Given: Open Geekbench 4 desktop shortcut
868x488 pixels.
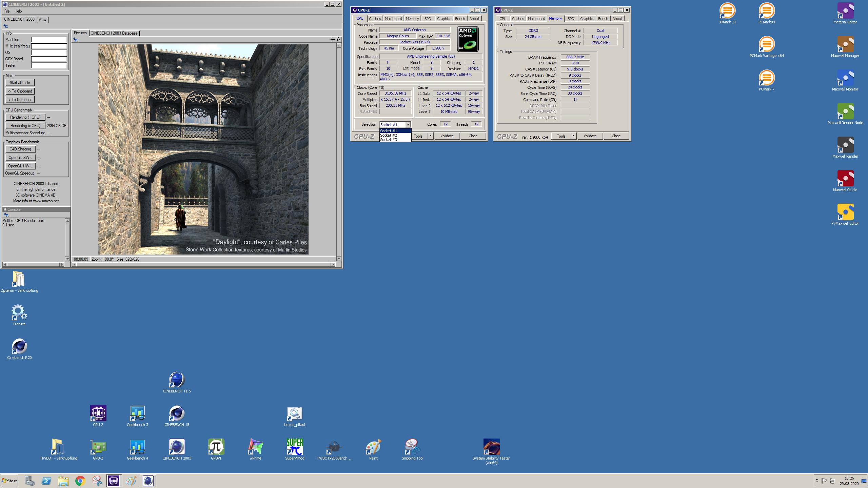Looking at the screenshot, I should (x=137, y=450).
